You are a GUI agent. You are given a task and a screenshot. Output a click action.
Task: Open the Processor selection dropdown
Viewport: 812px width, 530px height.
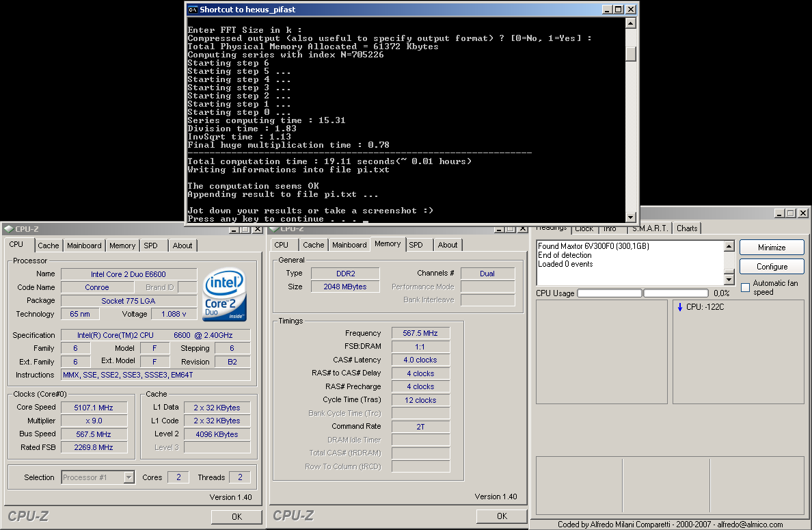click(129, 477)
